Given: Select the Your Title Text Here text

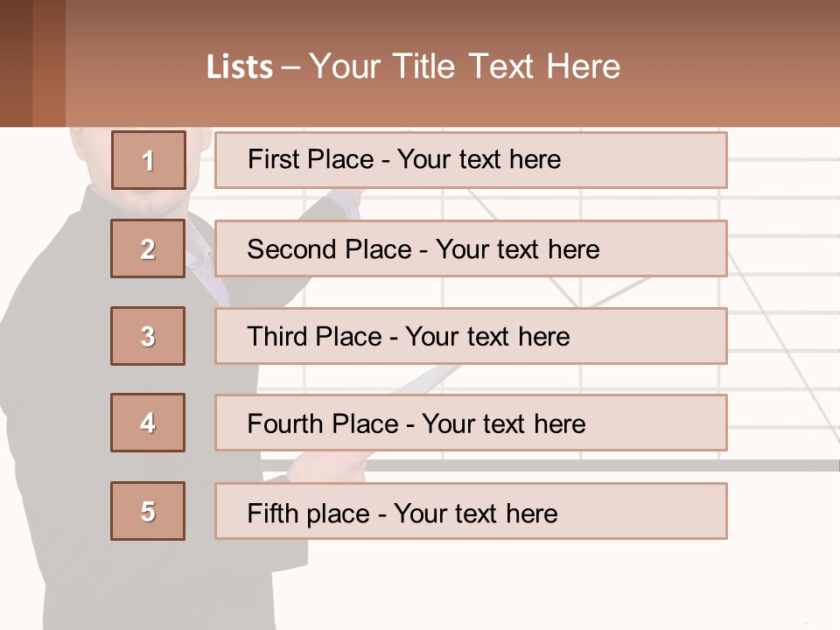Looking at the screenshot, I should 465,66.
